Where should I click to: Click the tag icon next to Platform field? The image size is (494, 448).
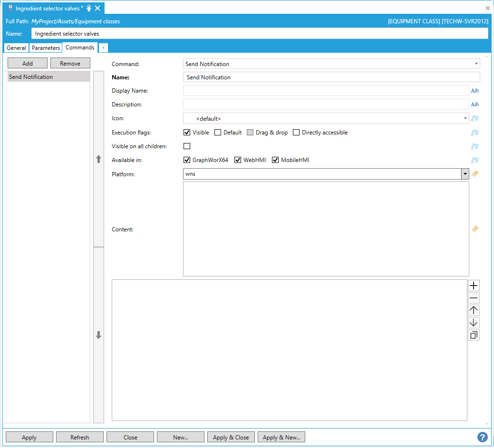[475, 174]
